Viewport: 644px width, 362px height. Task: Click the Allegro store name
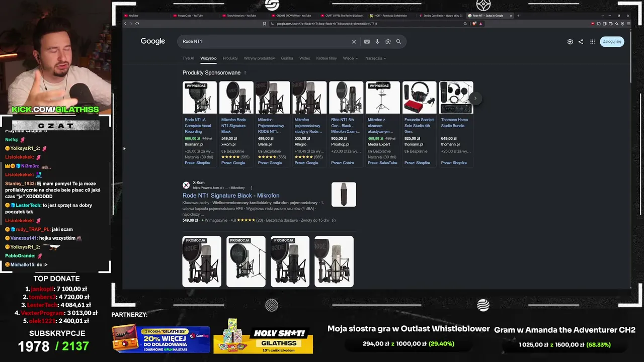300,144
